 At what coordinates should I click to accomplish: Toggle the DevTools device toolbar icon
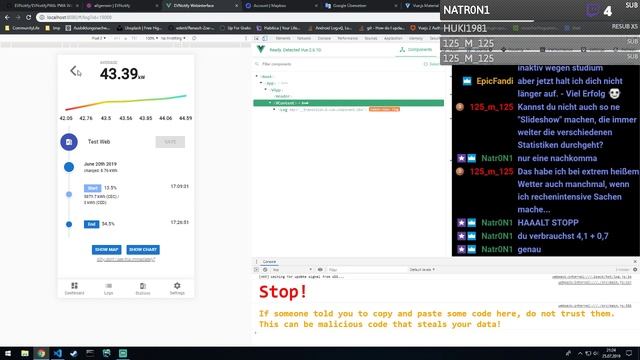click(265, 38)
